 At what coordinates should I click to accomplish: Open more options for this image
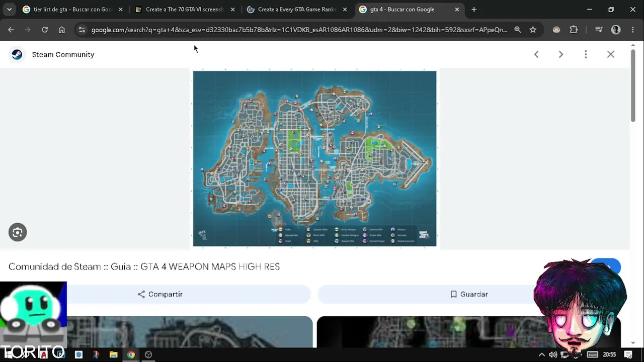click(586, 54)
